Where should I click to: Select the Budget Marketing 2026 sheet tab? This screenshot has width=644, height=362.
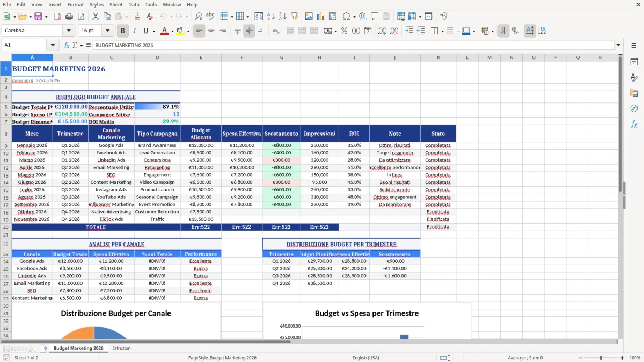(x=78, y=348)
